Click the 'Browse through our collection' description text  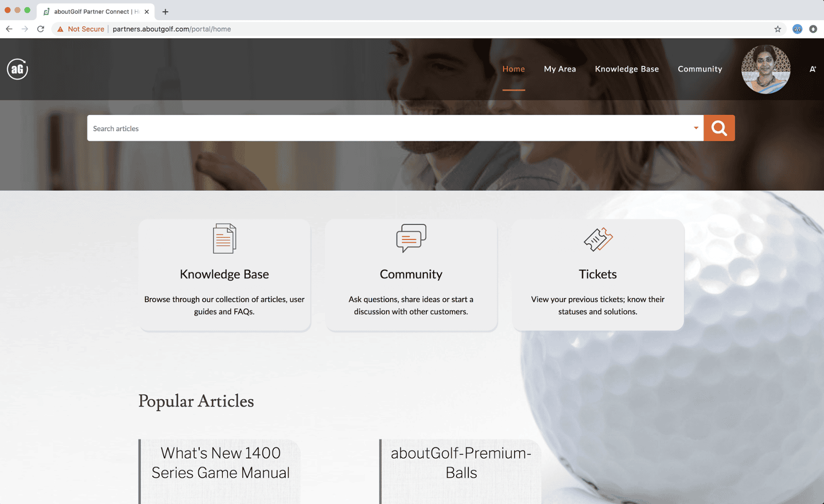point(225,305)
